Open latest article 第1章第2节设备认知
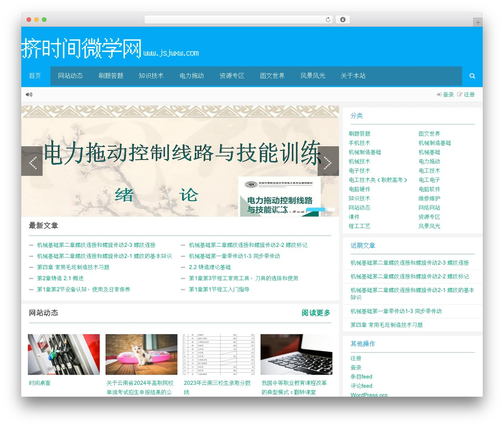This screenshot has width=504, height=427. [x=83, y=289]
